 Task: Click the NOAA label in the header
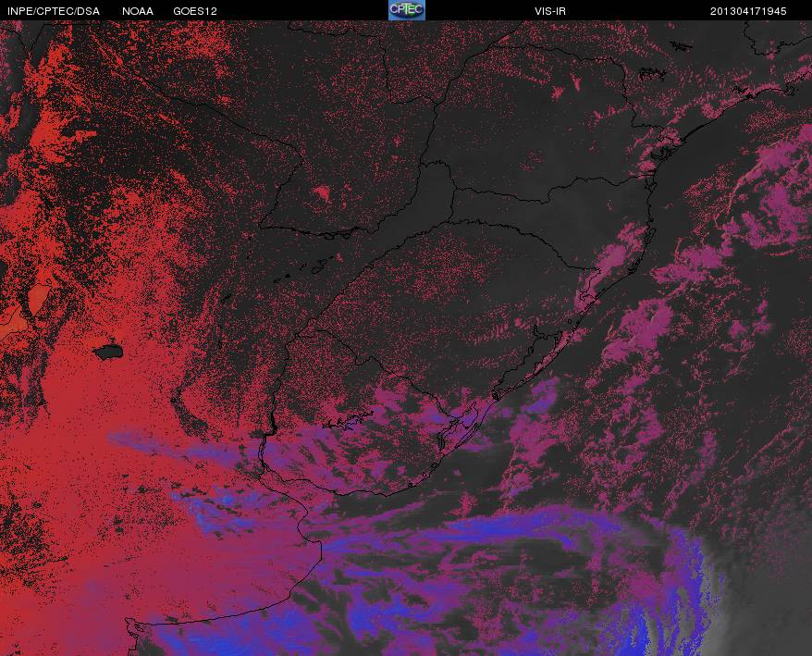click(138, 11)
